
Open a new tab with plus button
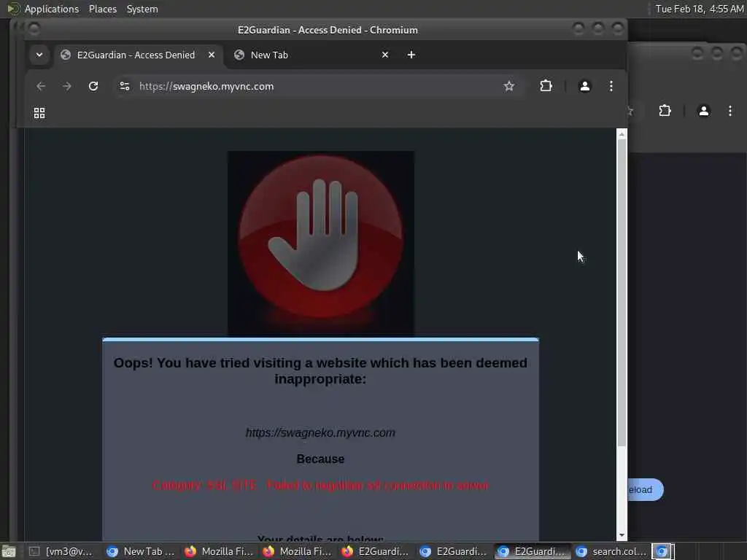(411, 55)
